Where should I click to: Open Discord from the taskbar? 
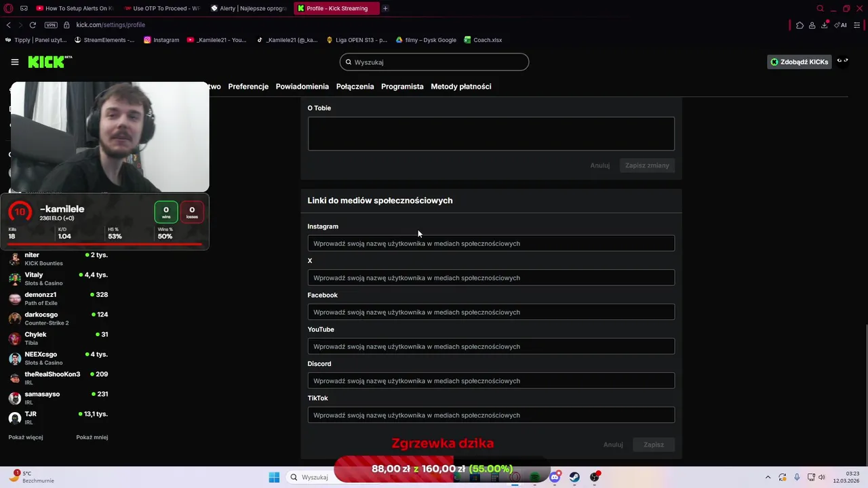[555, 477]
